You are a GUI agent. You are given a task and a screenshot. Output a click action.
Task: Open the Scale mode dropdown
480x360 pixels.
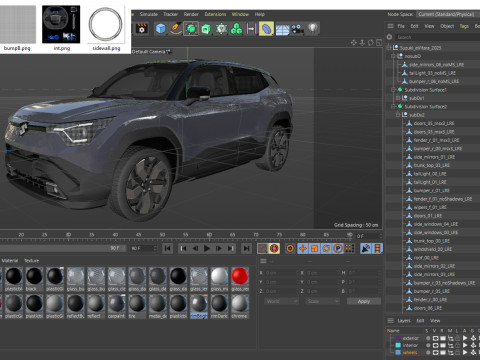322,301
